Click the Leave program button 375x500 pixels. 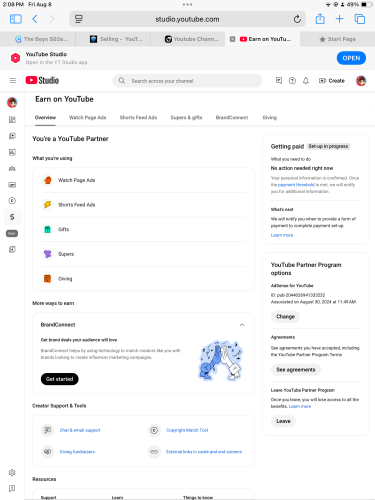pos(283,421)
